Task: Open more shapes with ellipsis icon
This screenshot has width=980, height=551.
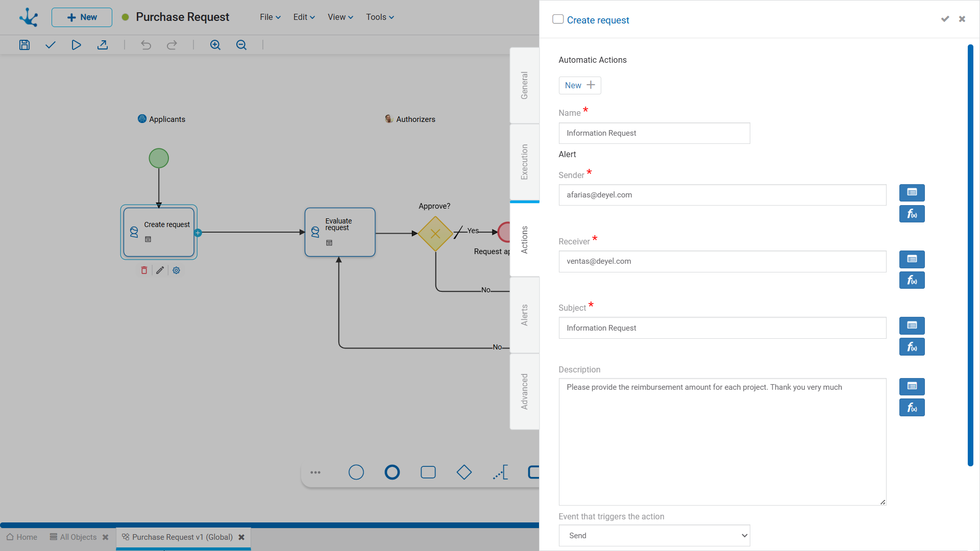Action: [315, 472]
